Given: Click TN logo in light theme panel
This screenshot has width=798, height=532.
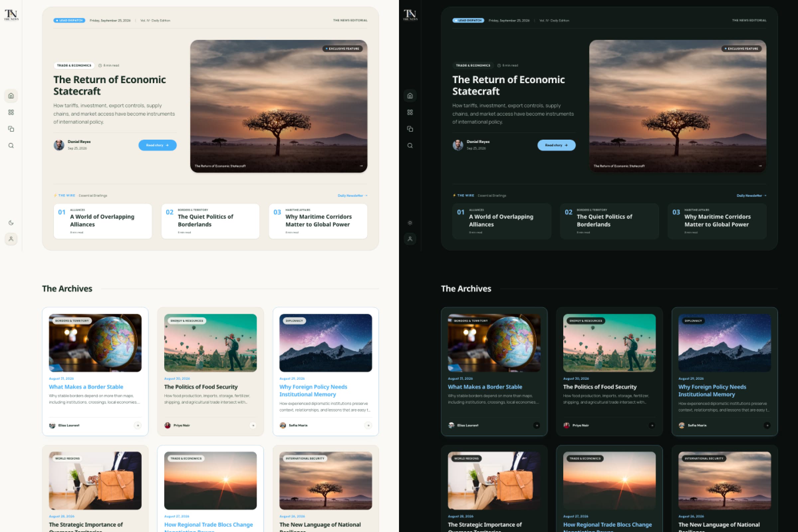Looking at the screenshot, I should point(11,15).
